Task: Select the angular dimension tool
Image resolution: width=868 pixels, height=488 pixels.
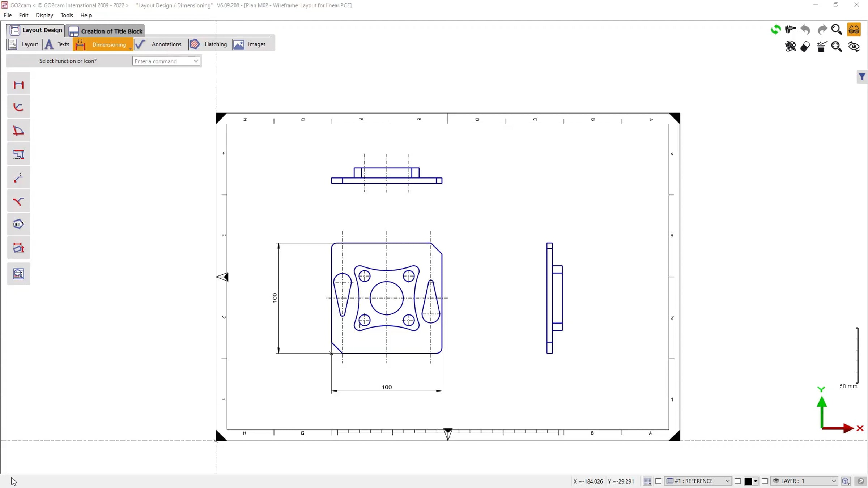Action: (x=18, y=130)
